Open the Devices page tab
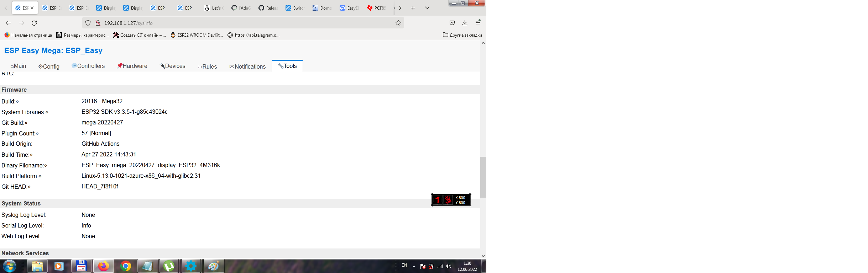Screen dimensions: 868x273 [x=173, y=66]
